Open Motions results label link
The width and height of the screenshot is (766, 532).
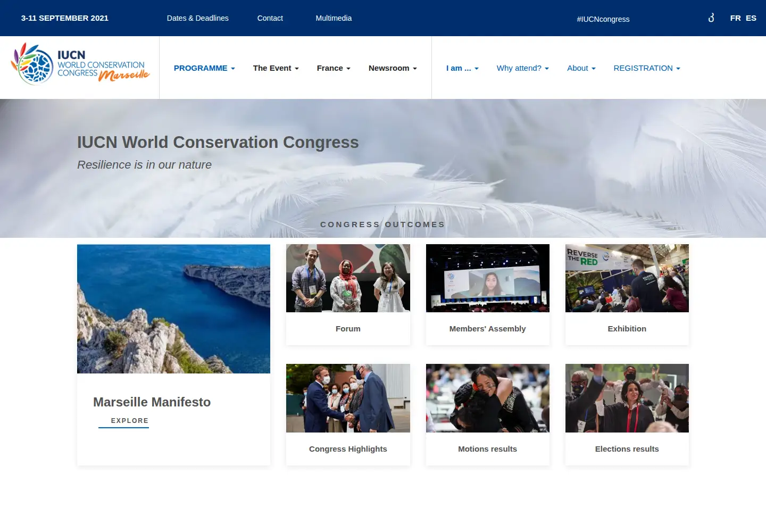pyautogui.click(x=488, y=449)
